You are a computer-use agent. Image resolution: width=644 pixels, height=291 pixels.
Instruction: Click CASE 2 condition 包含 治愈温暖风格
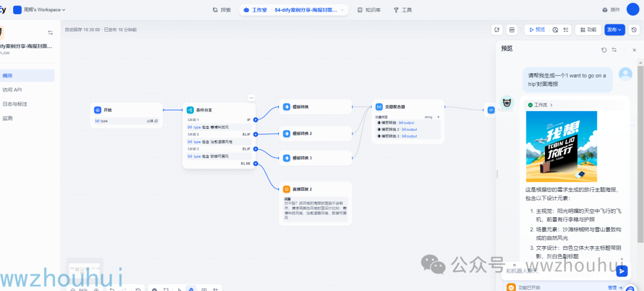coord(219,141)
